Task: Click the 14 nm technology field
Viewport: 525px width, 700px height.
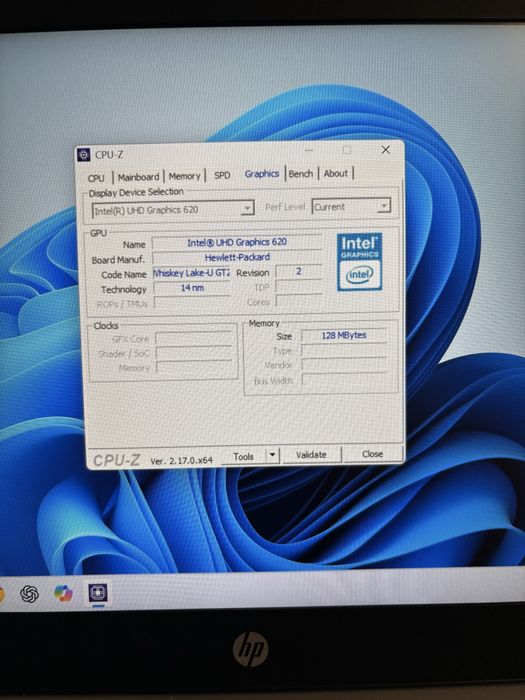Action: click(192, 288)
